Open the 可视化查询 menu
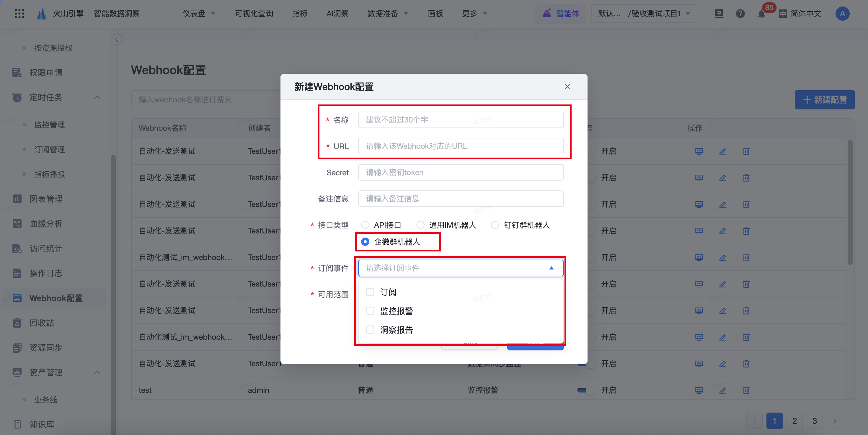 pyautogui.click(x=254, y=14)
